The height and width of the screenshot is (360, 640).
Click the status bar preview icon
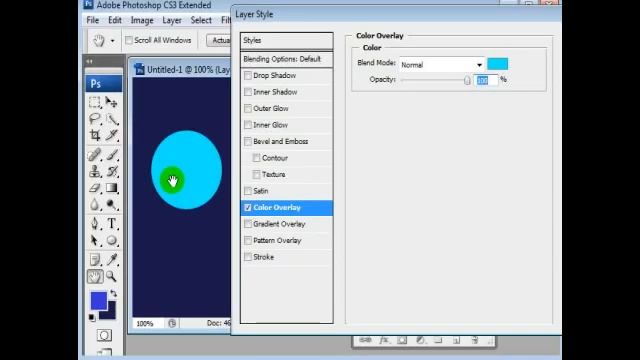coord(172,324)
